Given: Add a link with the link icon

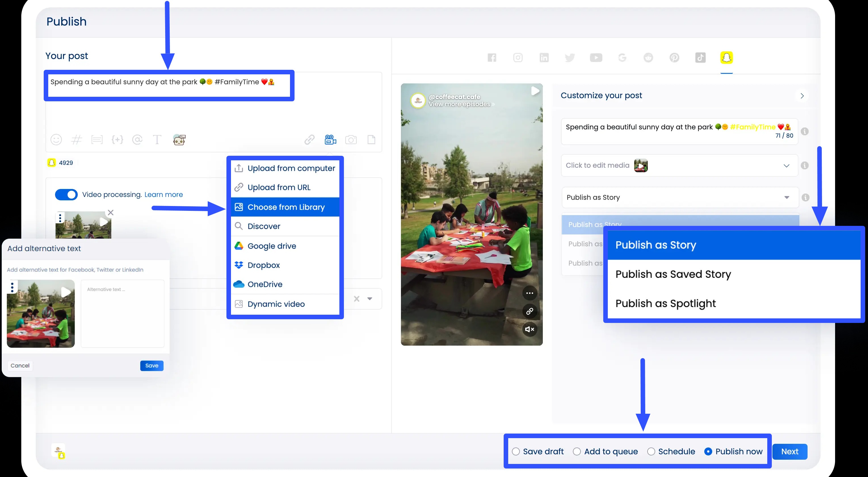Looking at the screenshot, I should click(309, 139).
